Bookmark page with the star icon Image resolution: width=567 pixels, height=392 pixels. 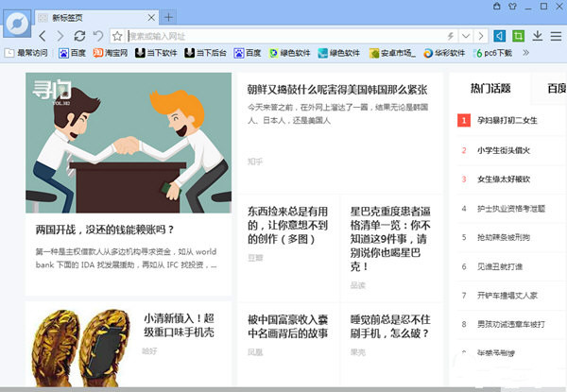(117, 36)
